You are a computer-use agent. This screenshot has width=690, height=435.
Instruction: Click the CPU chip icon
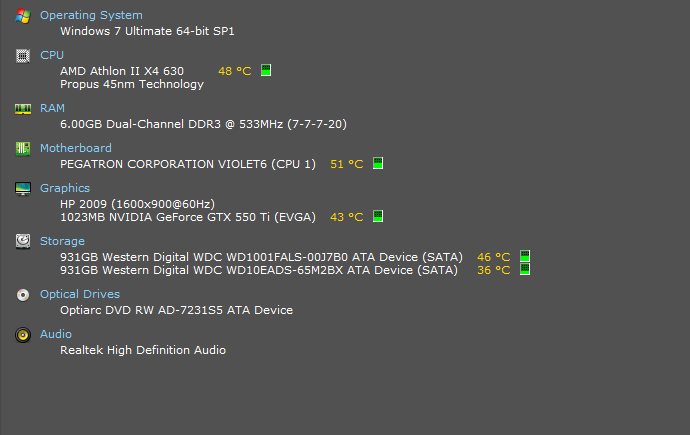[x=23, y=56]
